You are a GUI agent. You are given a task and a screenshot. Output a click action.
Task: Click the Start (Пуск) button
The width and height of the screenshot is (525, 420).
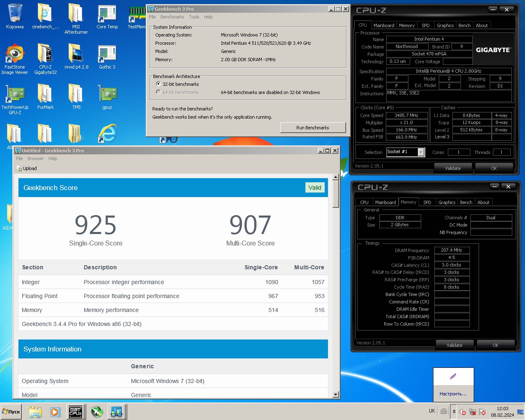click(x=11, y=412)
